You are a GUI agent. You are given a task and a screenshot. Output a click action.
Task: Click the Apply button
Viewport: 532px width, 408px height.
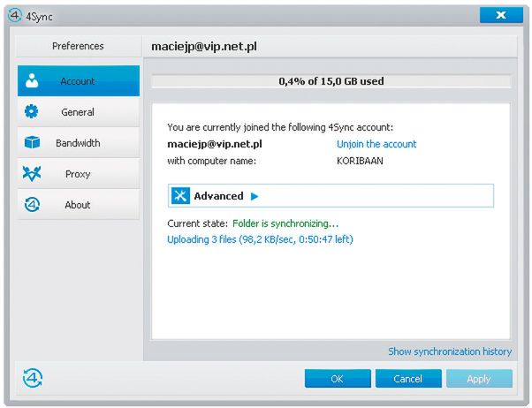(x=479, y=379)
